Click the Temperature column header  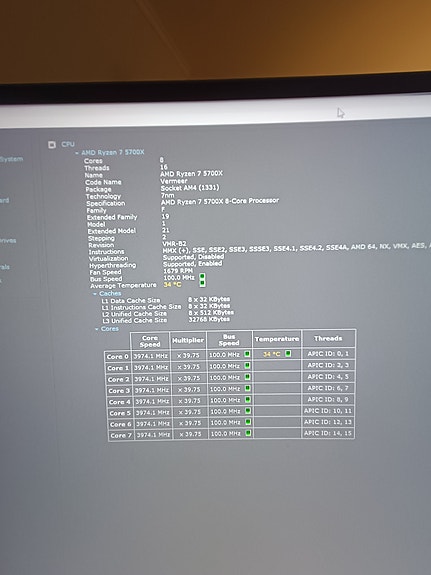point(277,339)
